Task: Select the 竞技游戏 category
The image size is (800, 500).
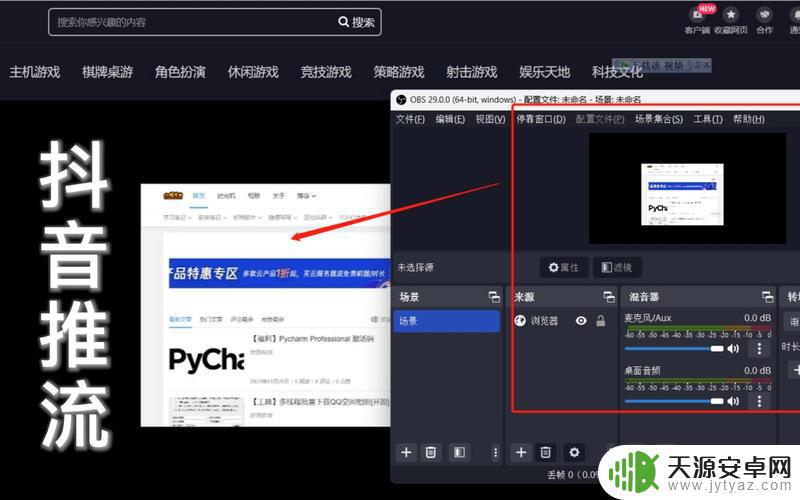Action: (326, 72)
